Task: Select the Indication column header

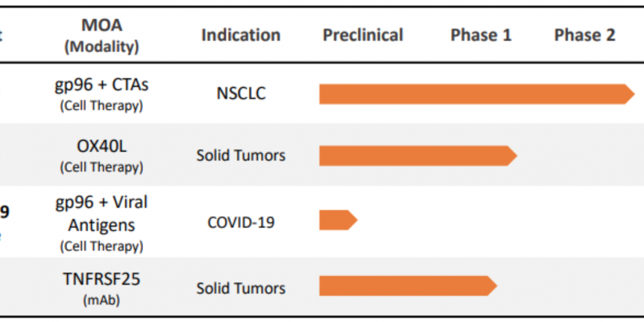Action: [x=241, y=35]
